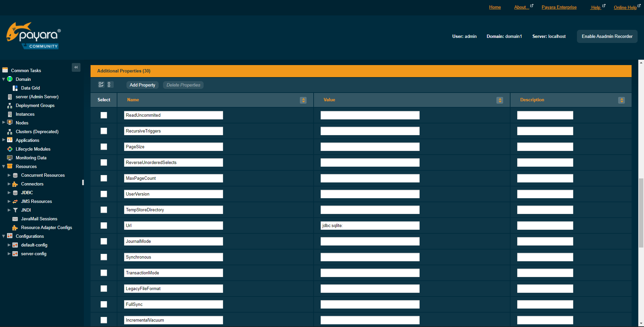The width and height of the screenshot is (644, 327).
Task: Expand the server-config configuration
Action: coord(9,254)
